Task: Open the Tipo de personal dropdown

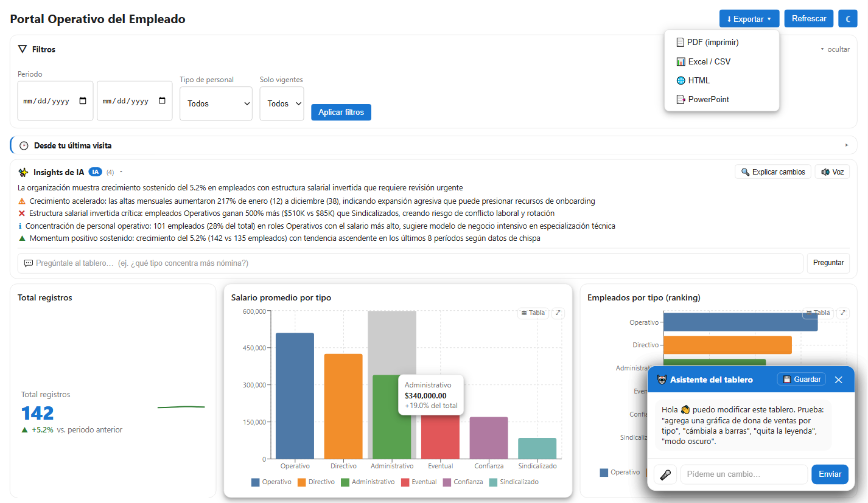Action: tap(216, 103)
